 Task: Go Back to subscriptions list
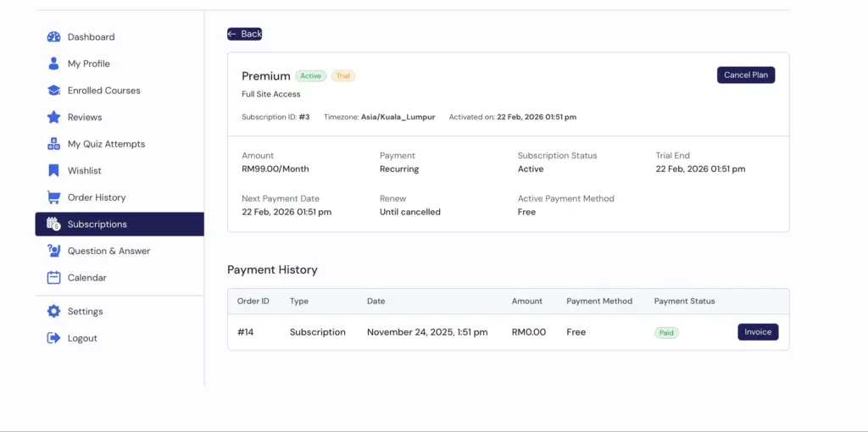(x=244, y=34)
